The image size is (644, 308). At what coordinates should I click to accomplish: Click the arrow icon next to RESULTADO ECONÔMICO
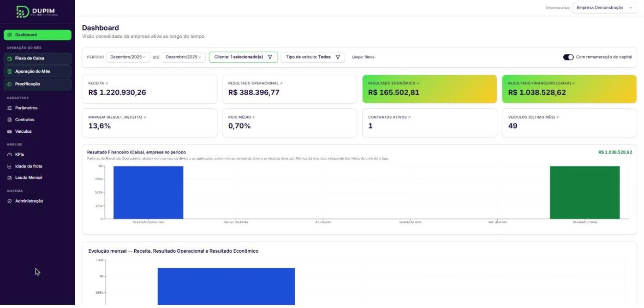click(x=418, y=83)
